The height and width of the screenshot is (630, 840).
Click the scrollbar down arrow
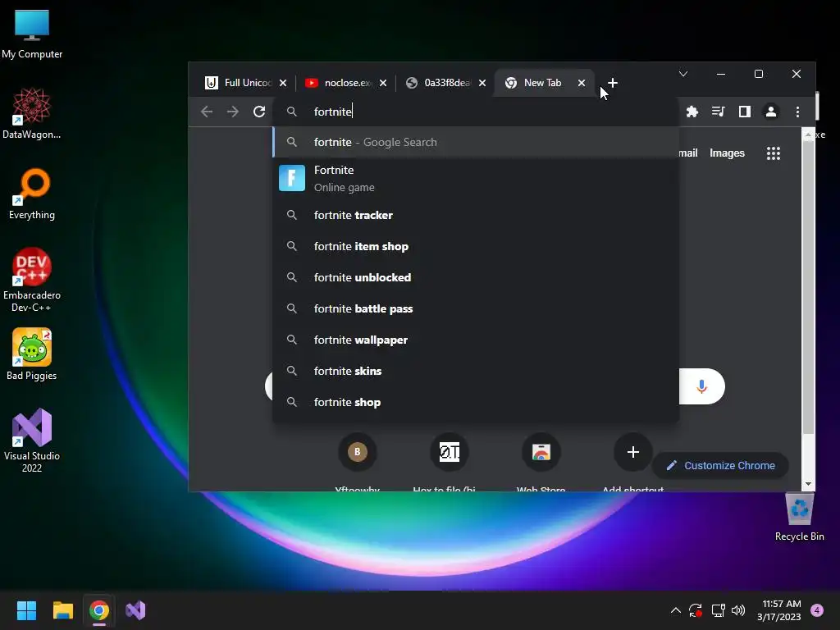pyautogui.click(x=808, y=484)
